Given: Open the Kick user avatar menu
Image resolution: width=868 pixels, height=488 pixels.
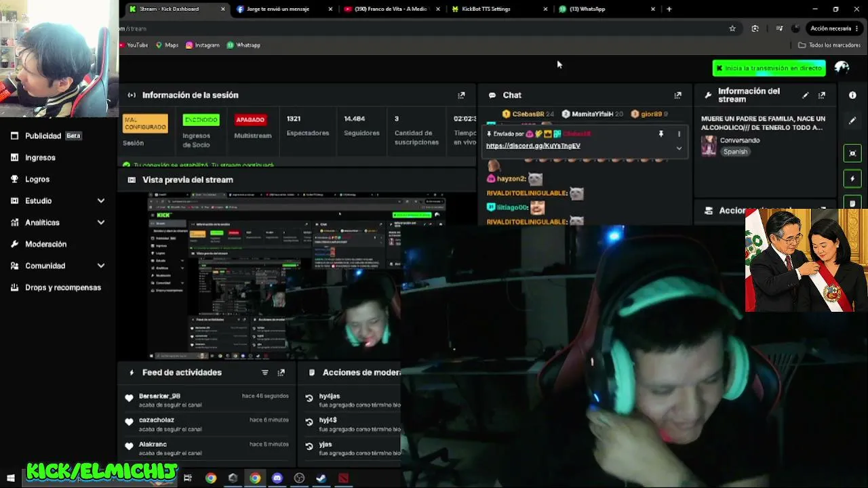Looking at the screenshot, I should pyautogui.click(x=842, y=67).
